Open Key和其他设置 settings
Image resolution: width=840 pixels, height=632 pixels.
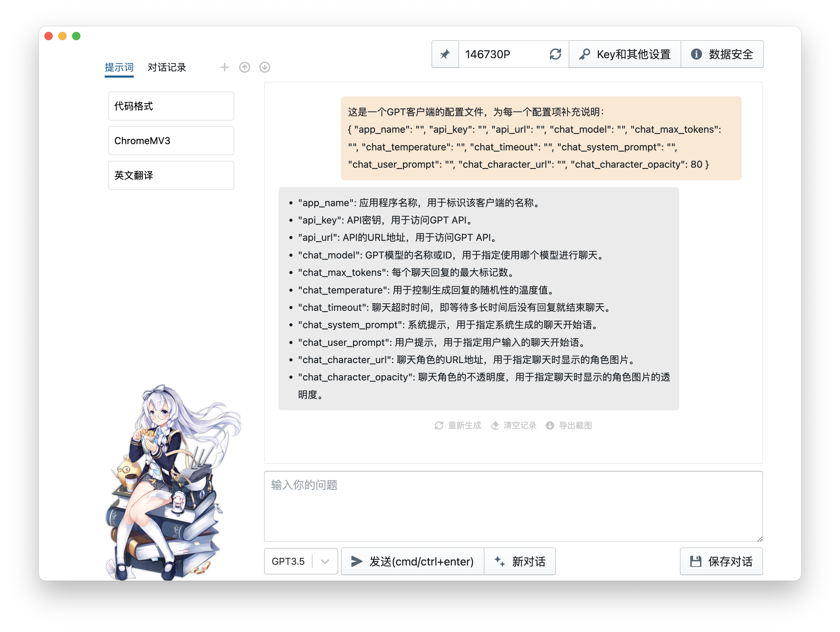pos(625,54)
